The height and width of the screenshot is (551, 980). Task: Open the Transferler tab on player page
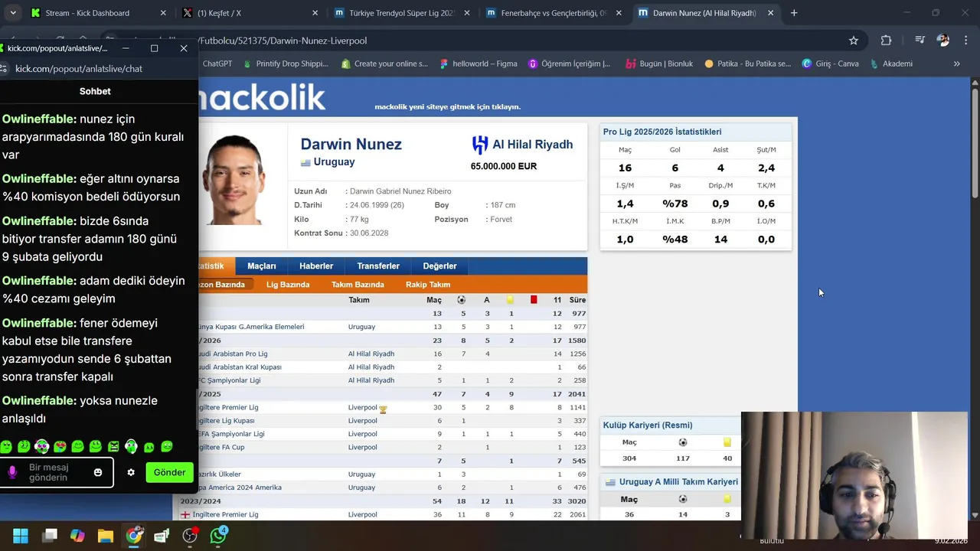[378, 266]
